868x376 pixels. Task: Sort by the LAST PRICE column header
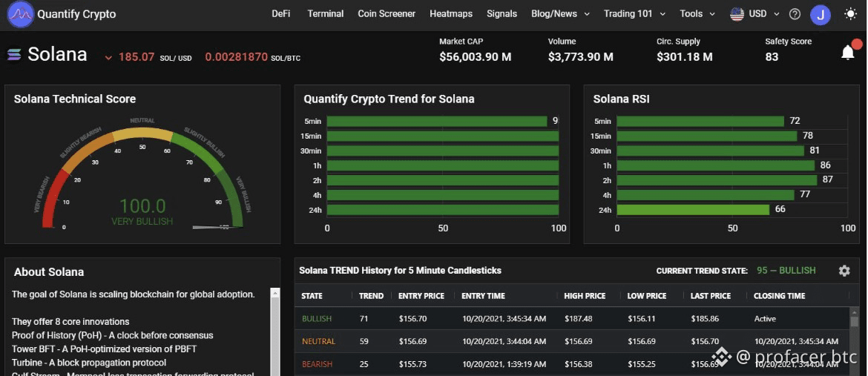pyautogui.click(x=711, y=296)
